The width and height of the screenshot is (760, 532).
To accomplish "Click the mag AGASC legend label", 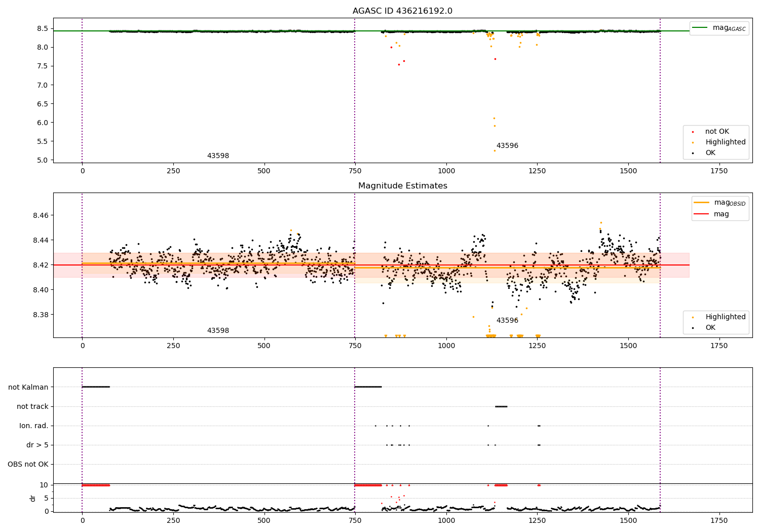I will pos(729,28).
